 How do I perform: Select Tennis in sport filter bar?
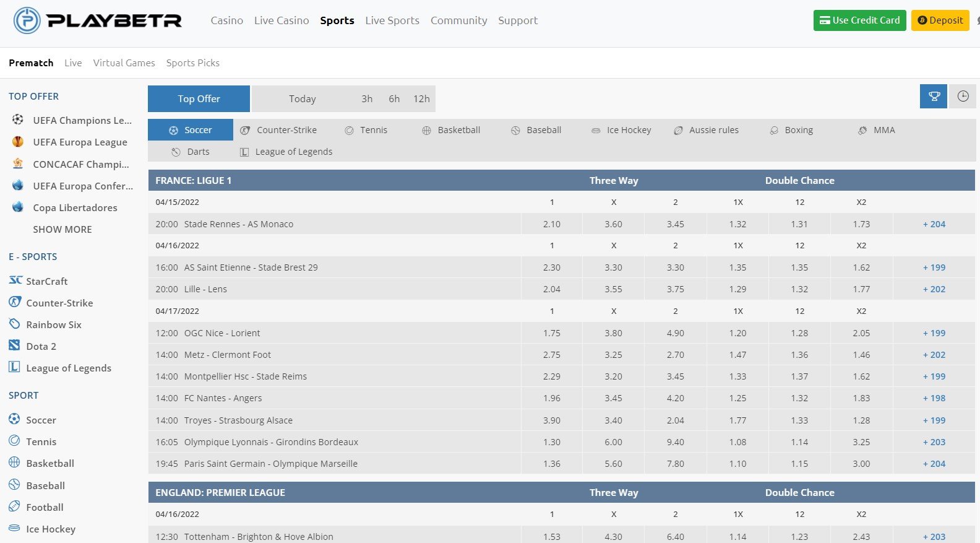pos(366,130)
